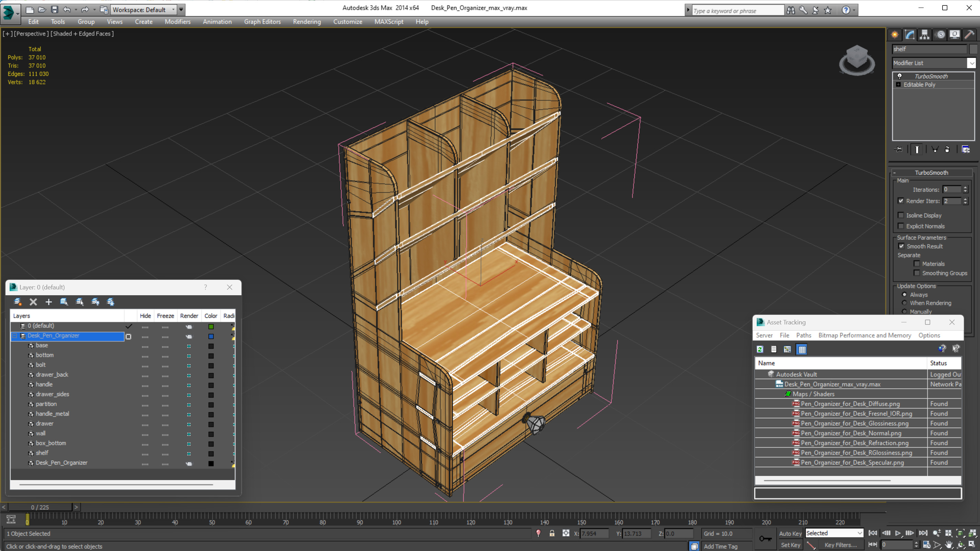Click Refresh icon in Asset Tracking

click(x=760, y=349)
